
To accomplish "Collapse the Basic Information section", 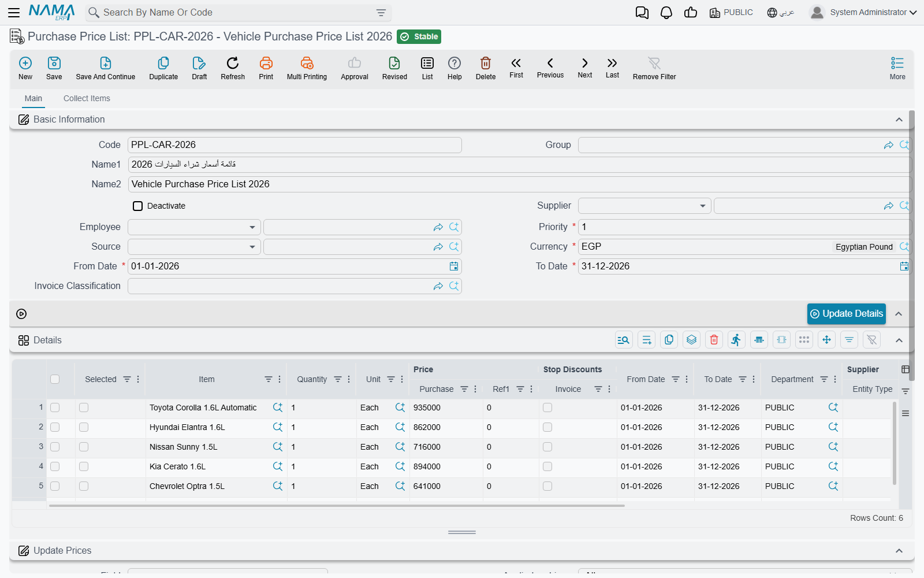I will (x=899, y=120).
